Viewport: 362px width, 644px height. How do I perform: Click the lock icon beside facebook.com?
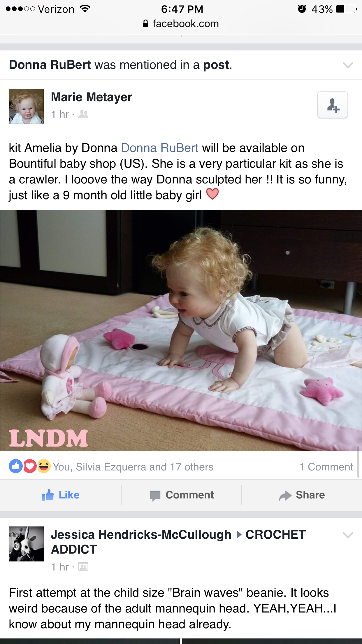point(145,23)
